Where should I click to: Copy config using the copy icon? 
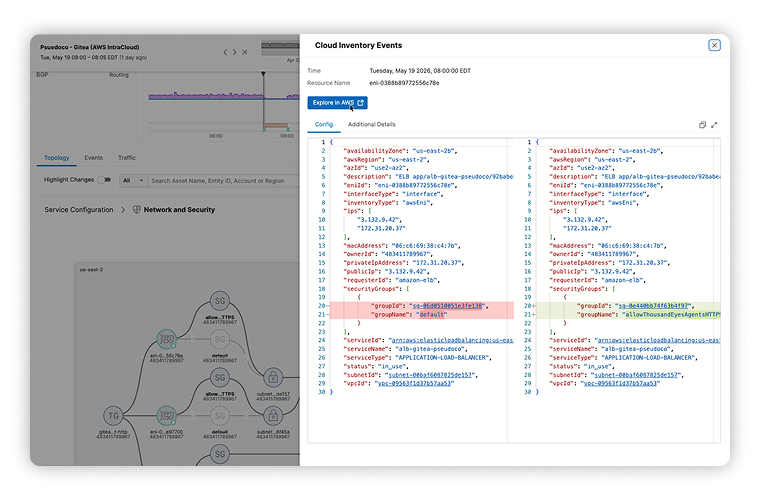pyautogui.click(x=702, y=125)
